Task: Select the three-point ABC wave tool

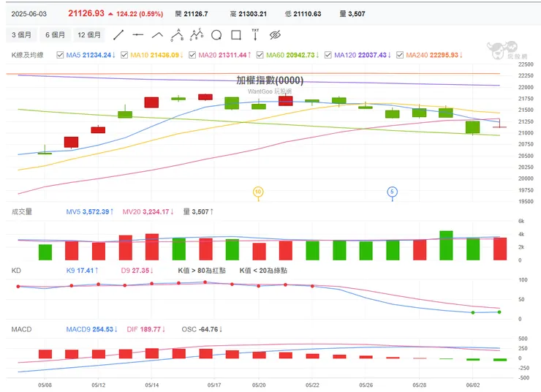Action: [x=178, y=35]
